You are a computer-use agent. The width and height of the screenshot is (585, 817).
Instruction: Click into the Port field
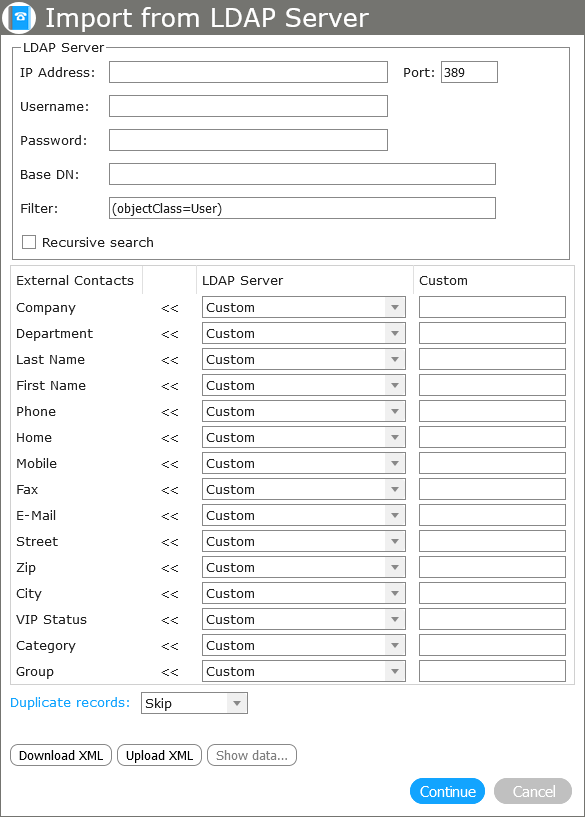click(x=469, y=72)
